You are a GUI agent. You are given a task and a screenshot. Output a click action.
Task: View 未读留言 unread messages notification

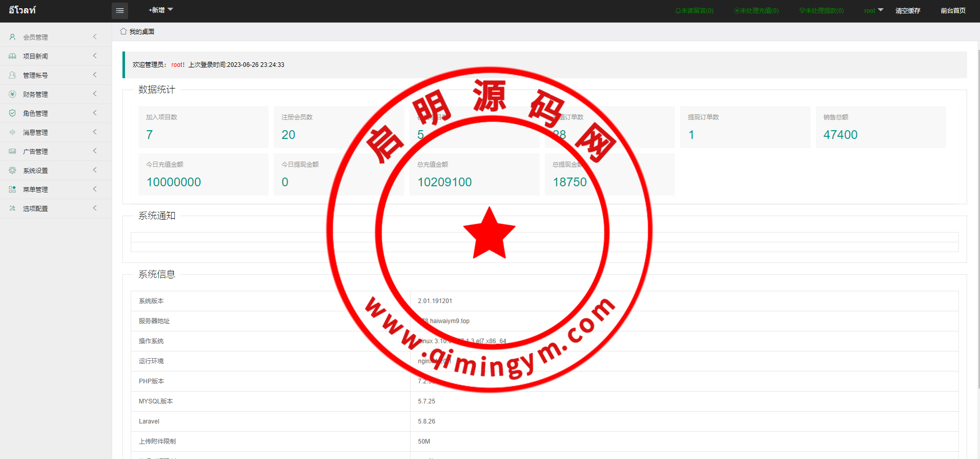click(694, 10)
